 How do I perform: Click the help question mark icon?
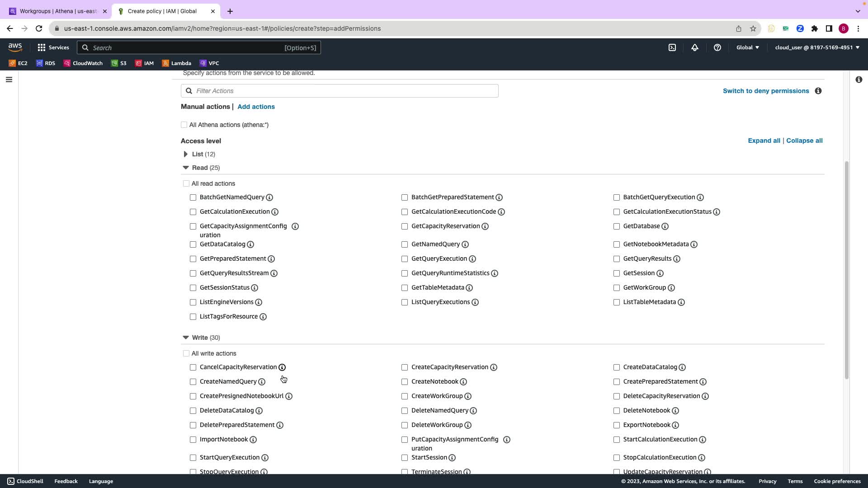(717, 47)
